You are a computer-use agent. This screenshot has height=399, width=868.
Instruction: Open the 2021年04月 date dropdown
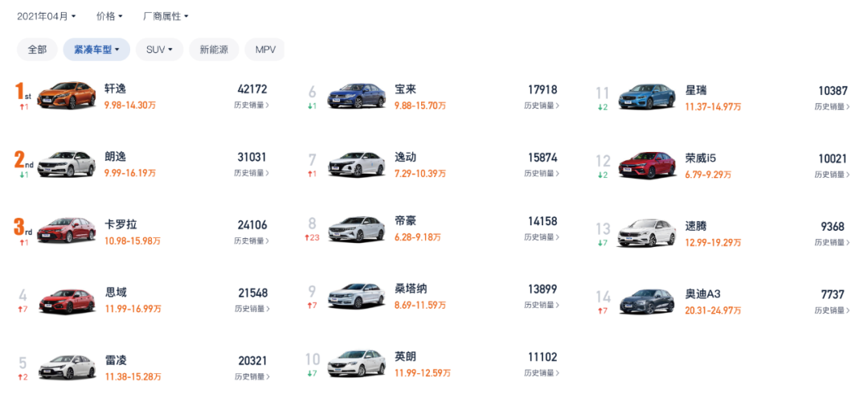(x=47, y=16)
